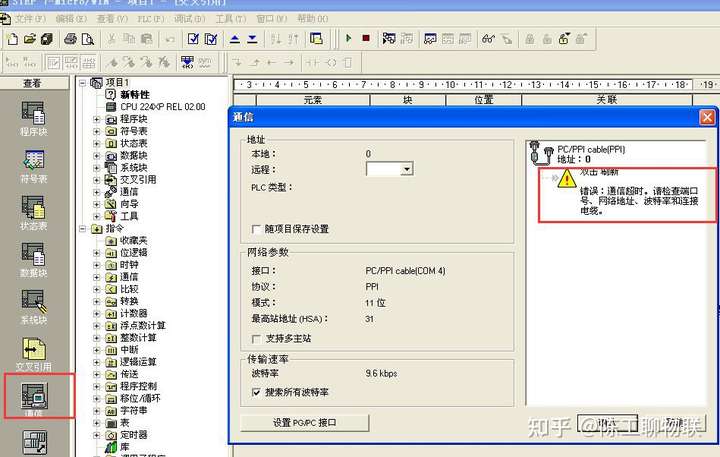Close the 通信 dialog
The height and width of the screenshot is (457, 720).
click(707, 118)
